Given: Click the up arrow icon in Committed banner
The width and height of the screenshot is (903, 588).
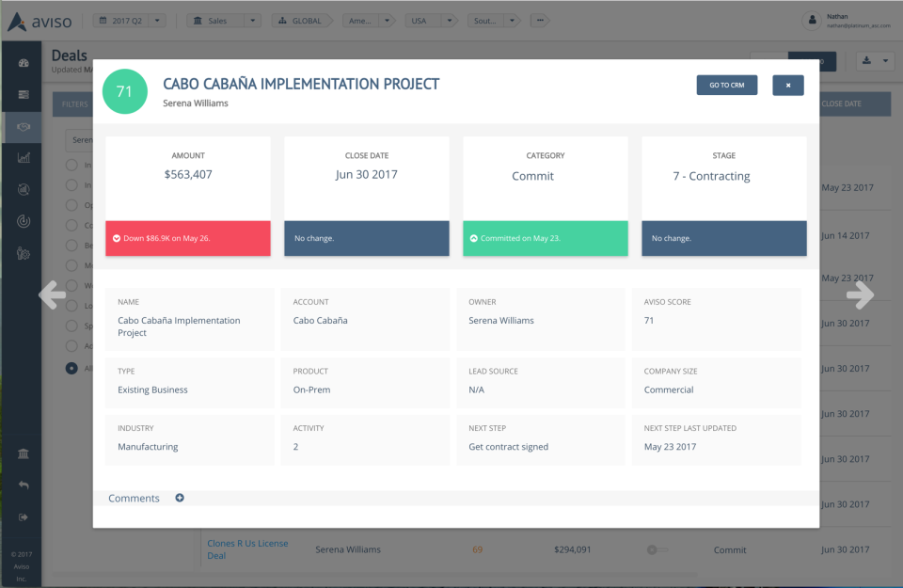Looking at the screenshot, I should click(473, 238).
